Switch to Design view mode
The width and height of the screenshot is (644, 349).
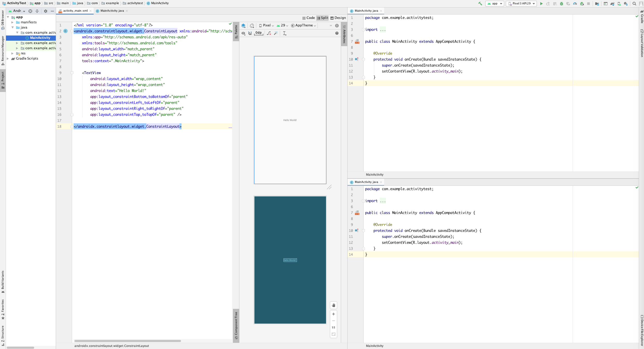(x=338, y=18)
